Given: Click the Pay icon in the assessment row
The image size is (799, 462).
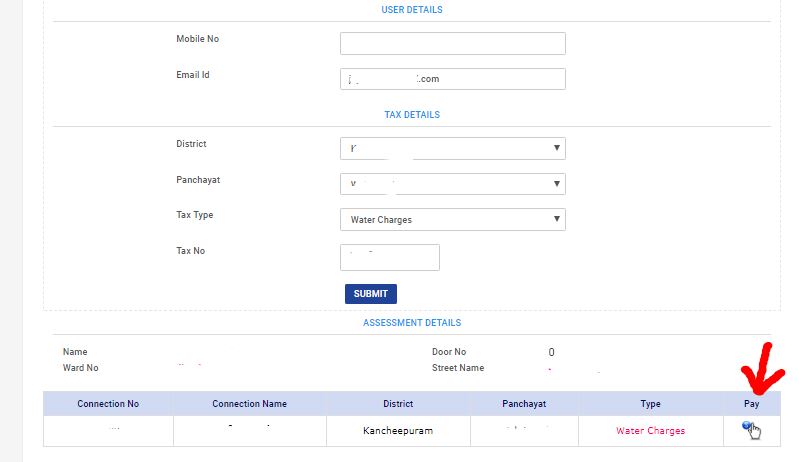Looking at the screenshot, I should [748, 428].
